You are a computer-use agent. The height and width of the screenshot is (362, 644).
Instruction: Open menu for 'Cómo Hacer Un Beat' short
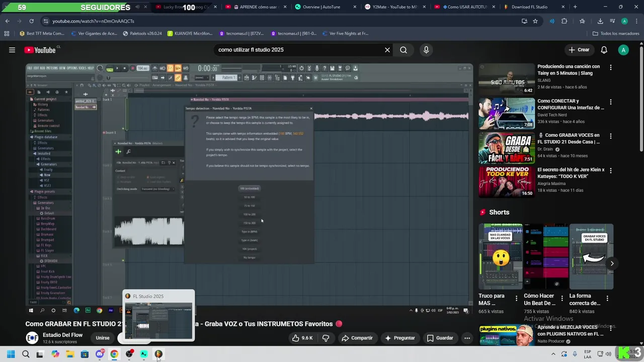coord(561,298)
